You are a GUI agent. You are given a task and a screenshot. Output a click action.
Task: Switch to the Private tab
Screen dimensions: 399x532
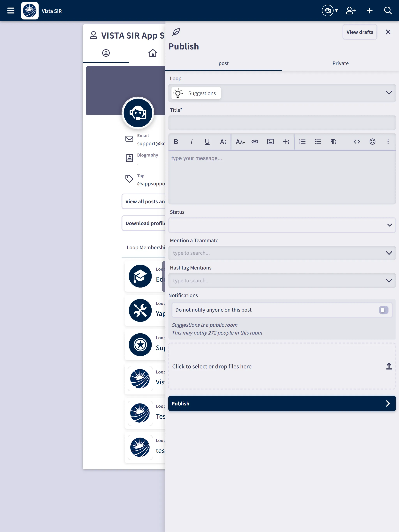[x=340, y=63]
